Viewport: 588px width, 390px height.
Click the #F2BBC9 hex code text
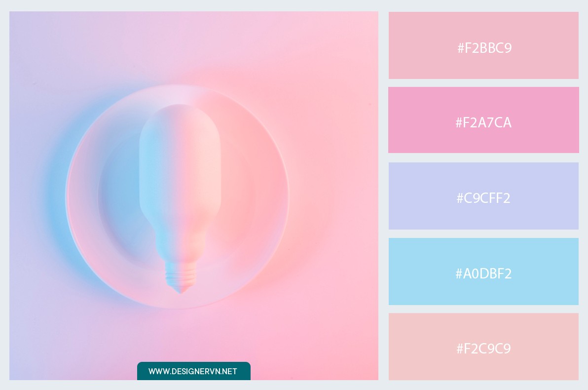(484, 48)
